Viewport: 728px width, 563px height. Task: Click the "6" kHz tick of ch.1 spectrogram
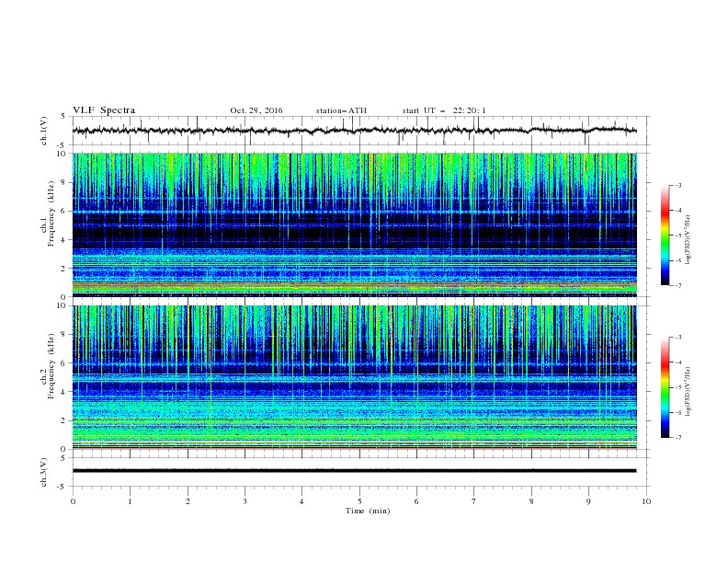pos(64,211)
